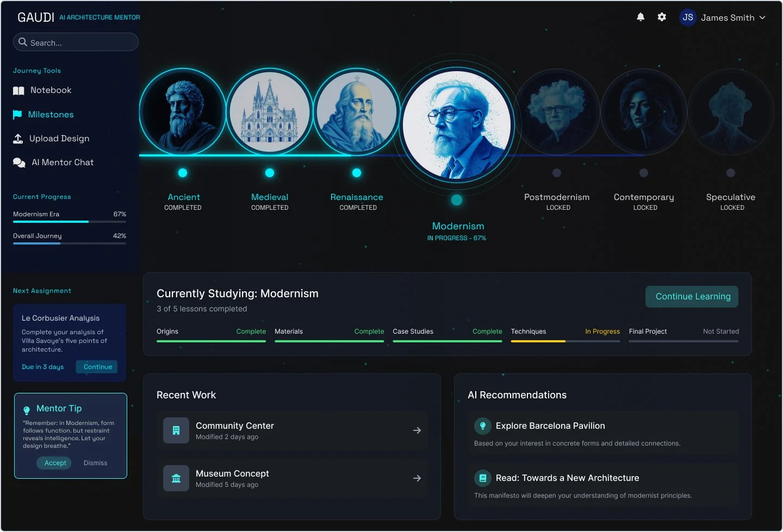Click the Medieval era label

coord(270,197)
